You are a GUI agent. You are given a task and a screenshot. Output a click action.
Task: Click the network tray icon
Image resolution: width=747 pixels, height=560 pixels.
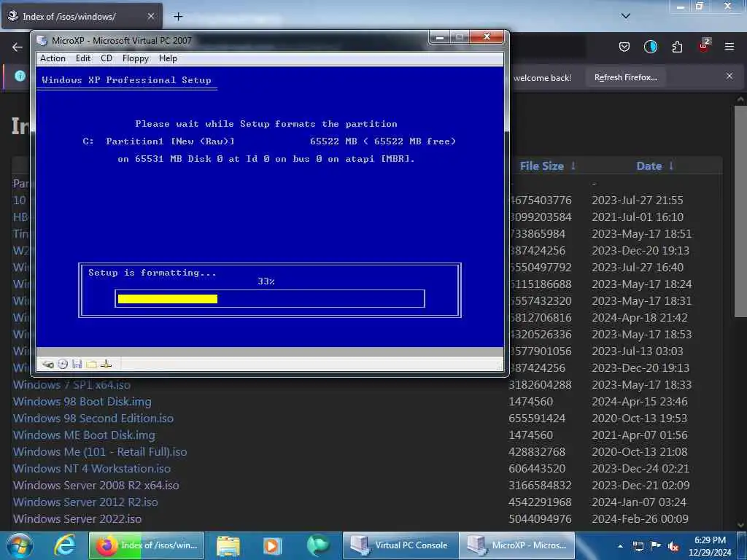(638, 546)
